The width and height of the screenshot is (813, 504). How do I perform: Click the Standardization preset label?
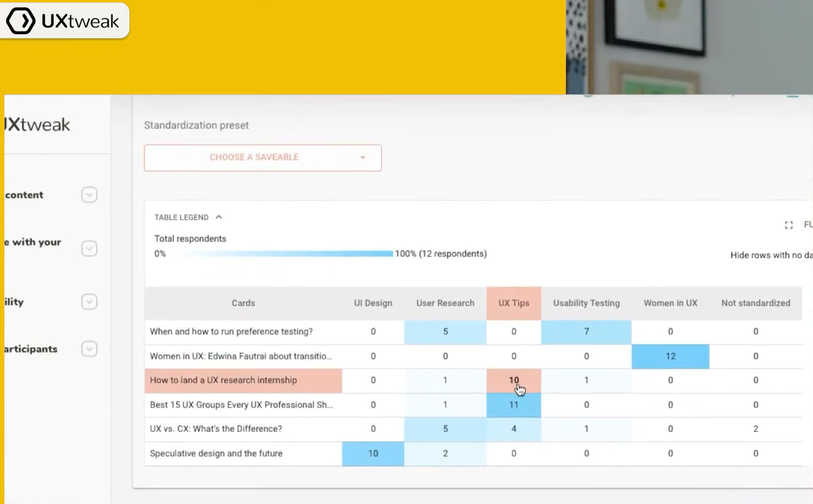coord(196,125)
